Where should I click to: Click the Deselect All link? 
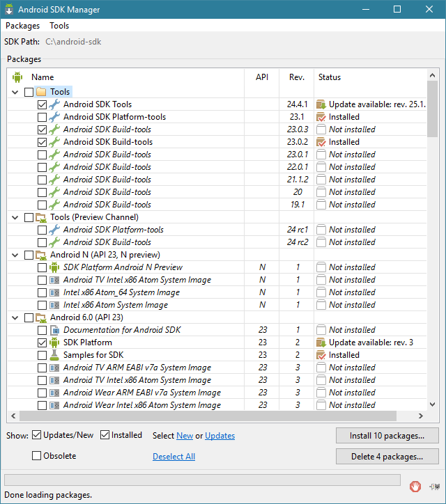coord(174,457)
